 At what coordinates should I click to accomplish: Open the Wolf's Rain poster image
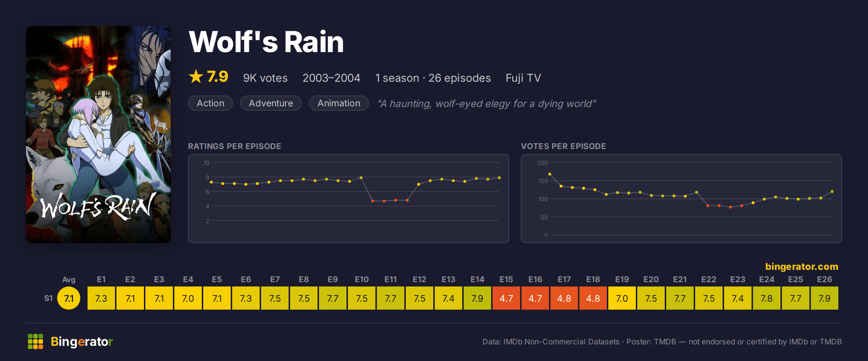tap(98, 135)
